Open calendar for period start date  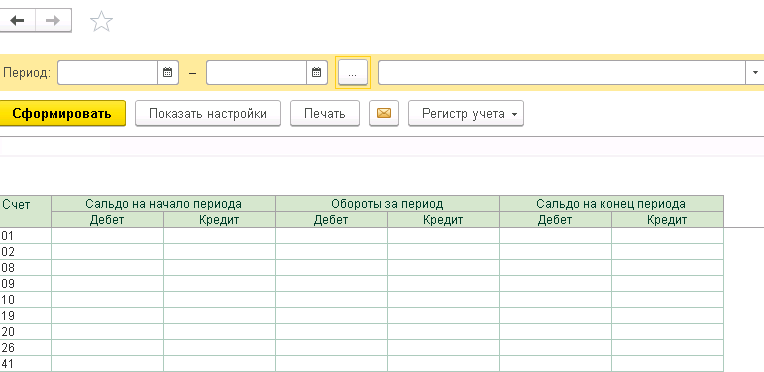coord(168,73)
